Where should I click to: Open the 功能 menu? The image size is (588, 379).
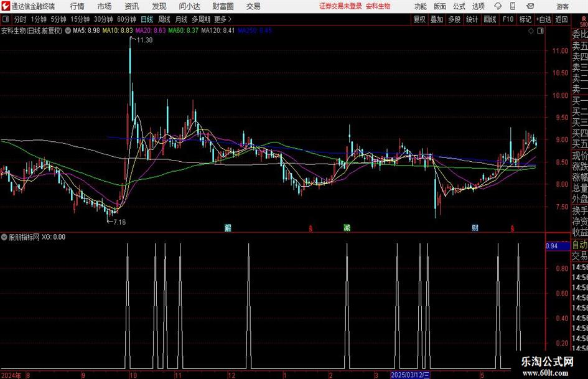click(421, 6)
